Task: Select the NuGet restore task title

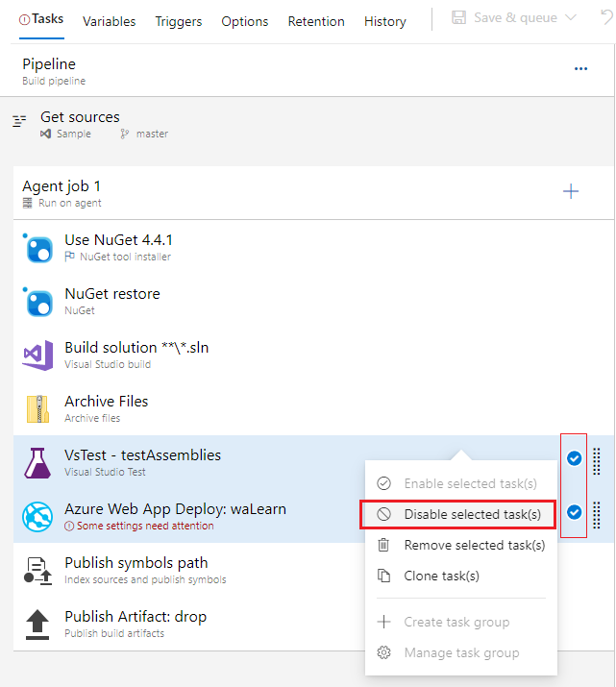Action: (112, 294)
